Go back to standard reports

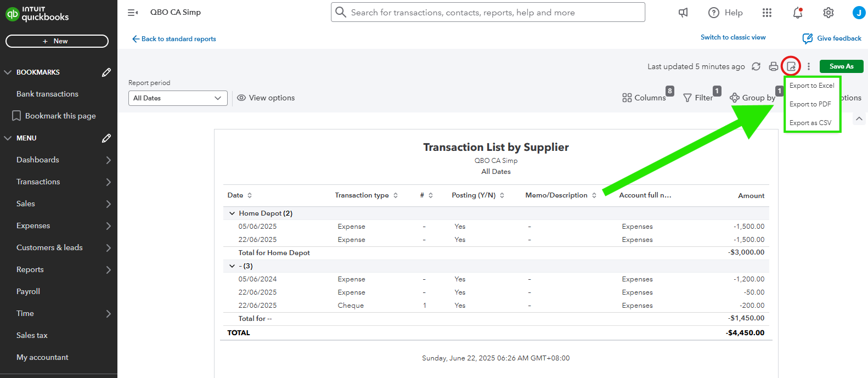coord(174,39)
